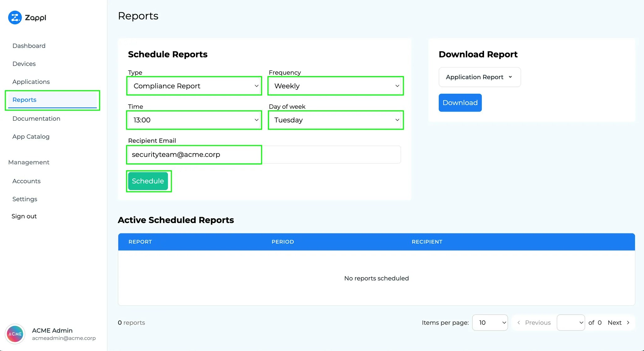Screen dimensions: 644x351
Task: Choose a different Day of week
Action: (336, 120)
